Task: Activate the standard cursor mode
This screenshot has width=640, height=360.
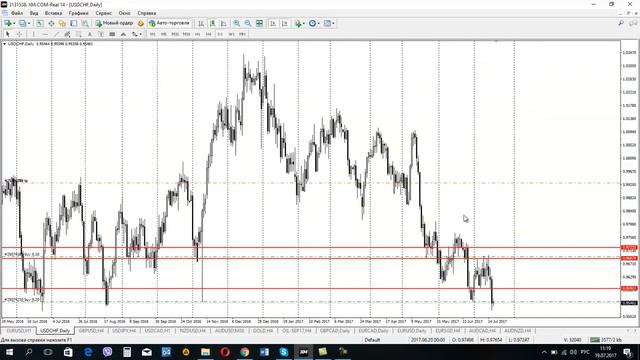Action: (7, 34)
